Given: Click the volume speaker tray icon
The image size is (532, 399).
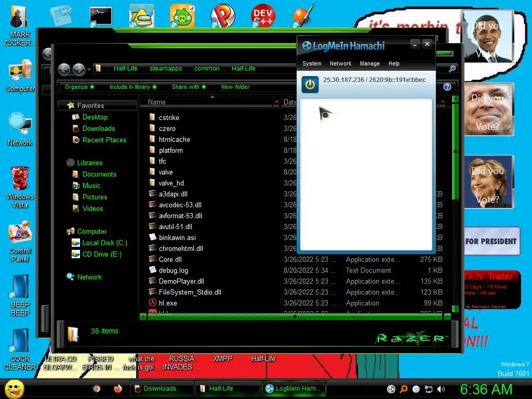Looking at the screenshot, I should click(x=441, y=389).
